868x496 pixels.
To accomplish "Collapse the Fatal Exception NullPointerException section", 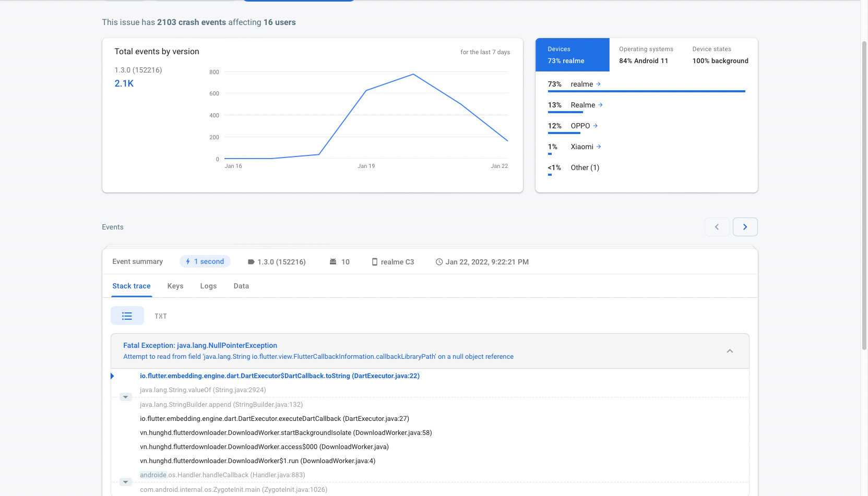I will click(x=730, y=350).
